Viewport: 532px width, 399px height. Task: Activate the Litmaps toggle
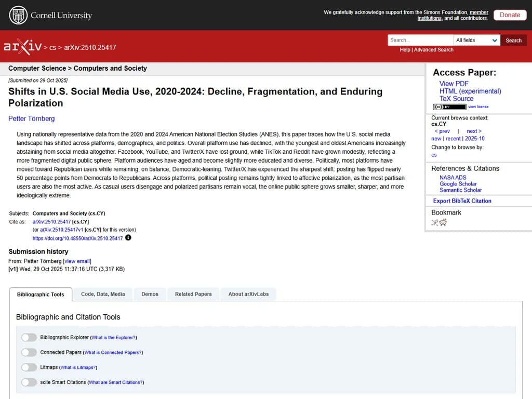click(x=29, y=367)
